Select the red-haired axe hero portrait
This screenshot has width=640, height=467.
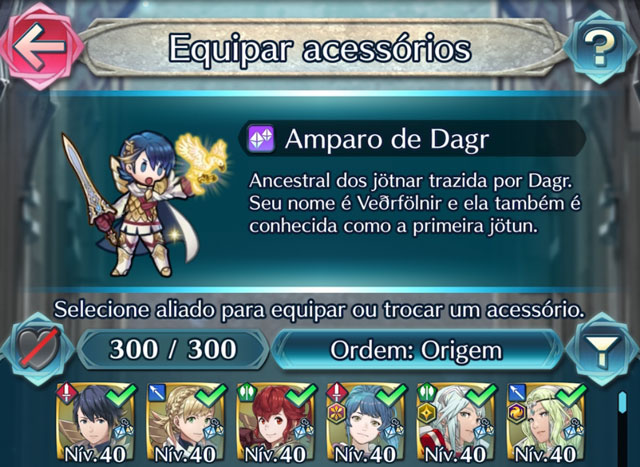point(276,424)
